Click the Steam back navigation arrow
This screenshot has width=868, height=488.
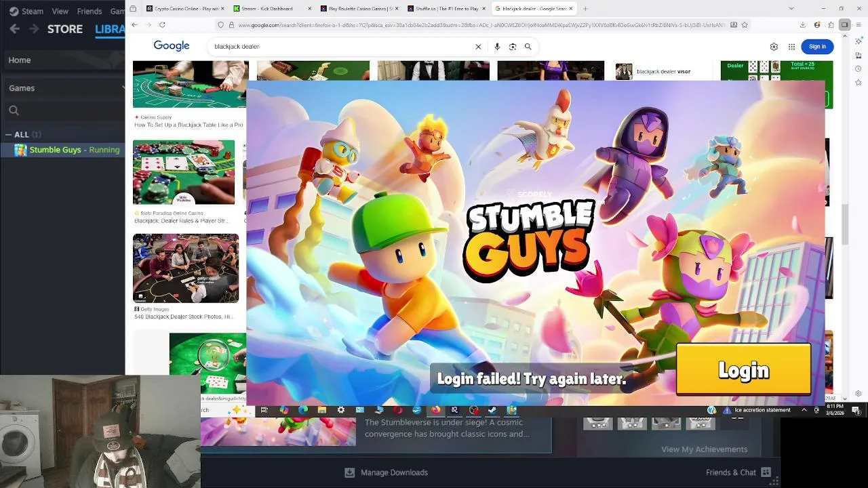coord(14,29)
